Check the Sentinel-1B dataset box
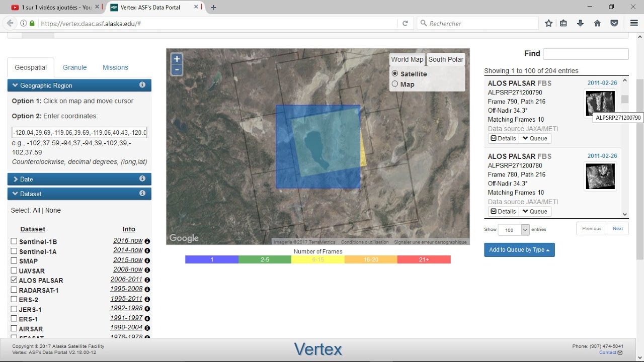Screen dimensions: 644x362 (14, 241)
